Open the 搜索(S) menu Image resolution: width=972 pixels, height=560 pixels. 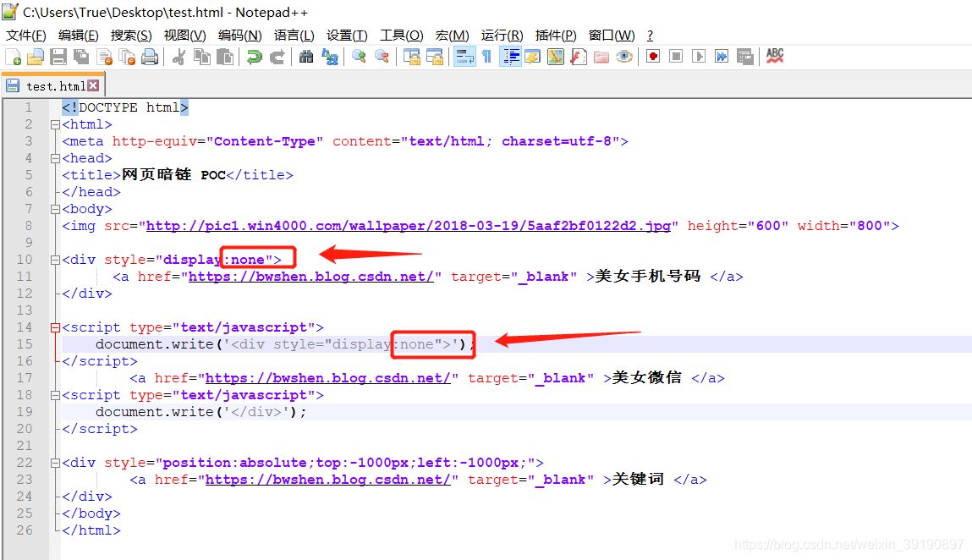131,36
